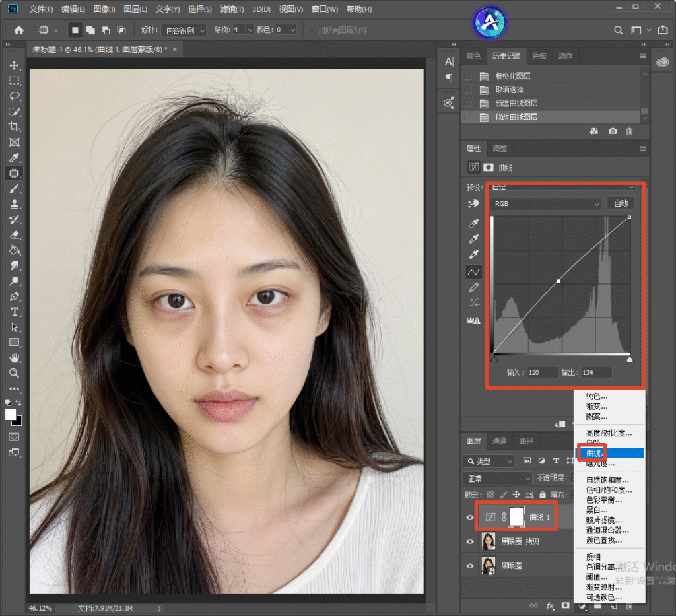Open the Character panel icon
The height and width of the screenshot is (616, 676).
(x=449, y=62)
